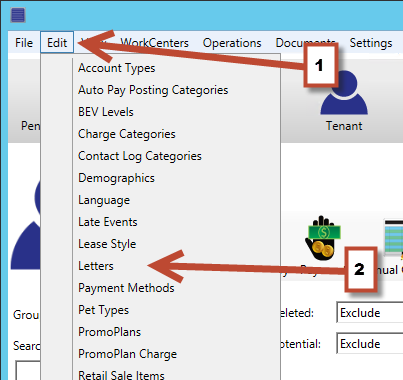Choose Account Types in the dropdown
Screen dimensions: 403x380
tap(117, 68)
